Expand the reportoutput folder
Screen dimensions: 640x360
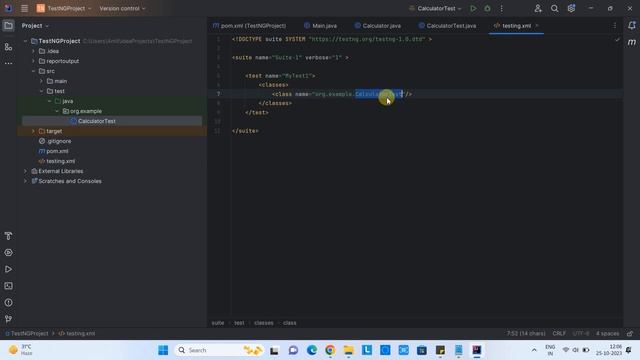[x=33, y=61]
